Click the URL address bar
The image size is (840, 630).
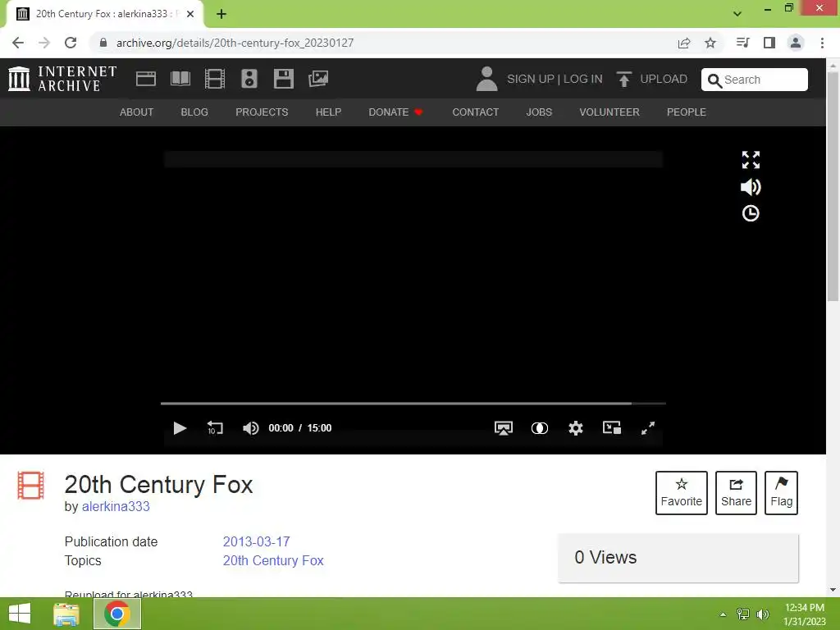coord(386,43)
